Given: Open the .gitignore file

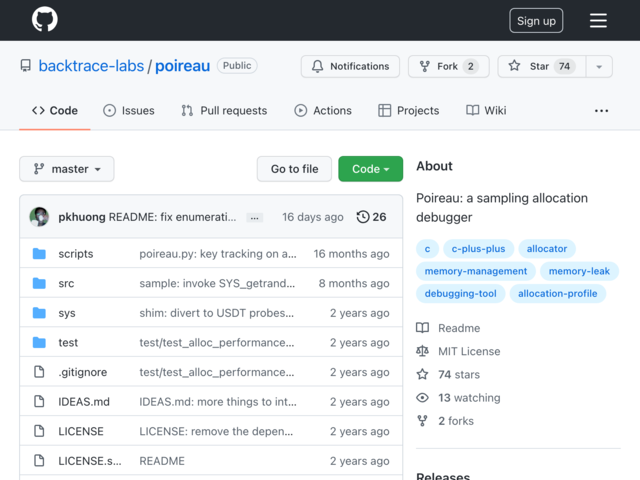Looking at the screenshot, I should coord(82,372).
